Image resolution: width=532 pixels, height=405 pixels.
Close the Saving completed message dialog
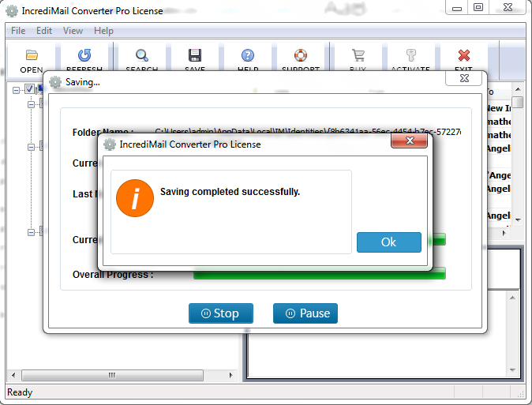410,141
